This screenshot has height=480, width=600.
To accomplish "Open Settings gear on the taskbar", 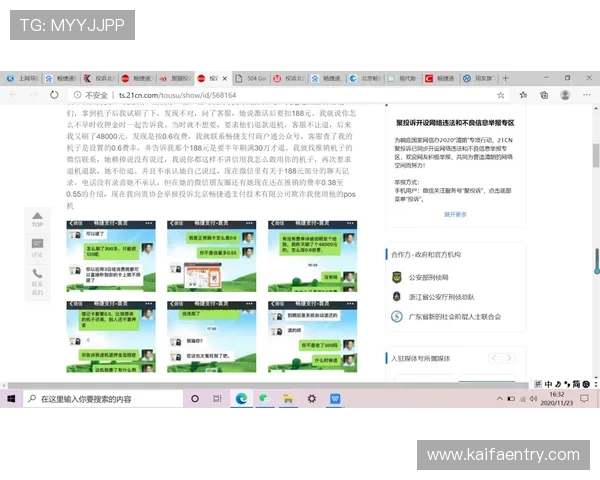I will click(x=312, y=399).
